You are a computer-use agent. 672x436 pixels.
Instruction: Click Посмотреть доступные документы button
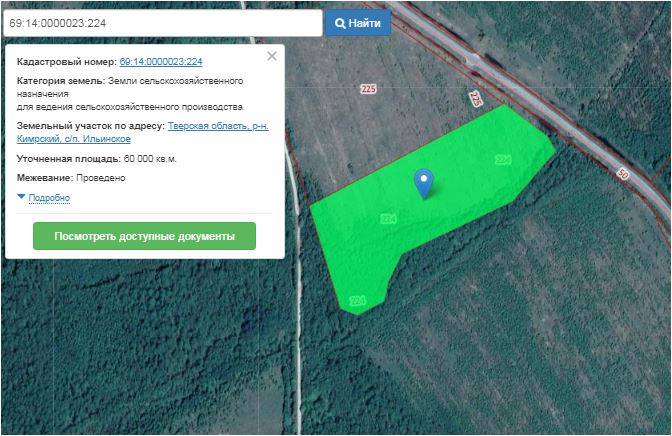pyautogui.click(x=144, y=236)
